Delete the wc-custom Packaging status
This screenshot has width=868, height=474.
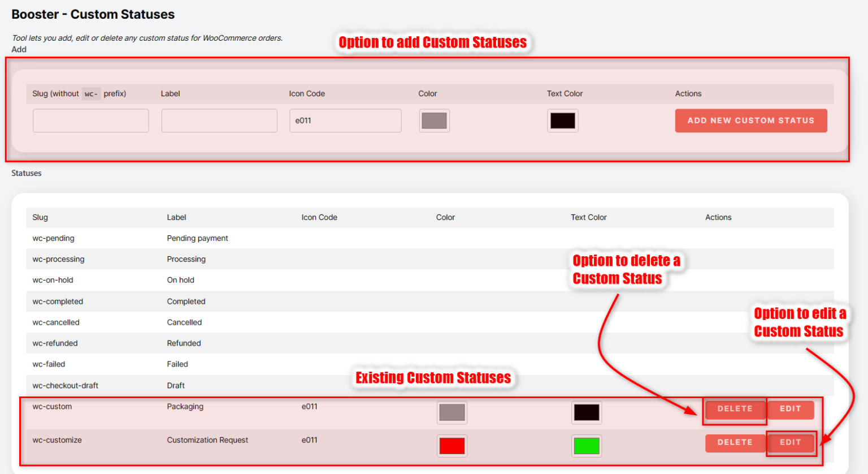click(735, 409)
